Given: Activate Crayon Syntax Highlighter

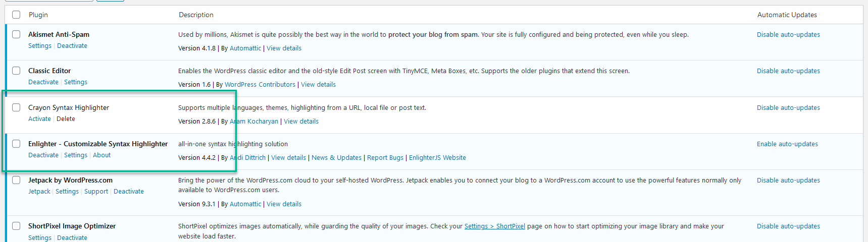Looking at the screenshot, I should (x=39, y=119).
